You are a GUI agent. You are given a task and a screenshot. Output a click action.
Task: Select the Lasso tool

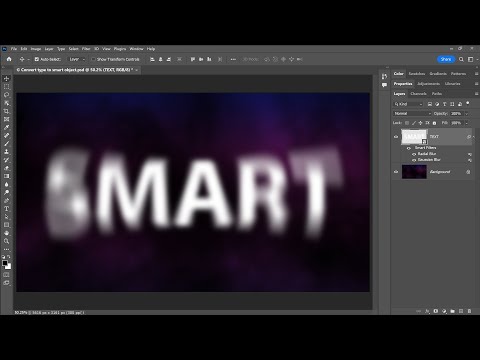(x=6, y=95)
